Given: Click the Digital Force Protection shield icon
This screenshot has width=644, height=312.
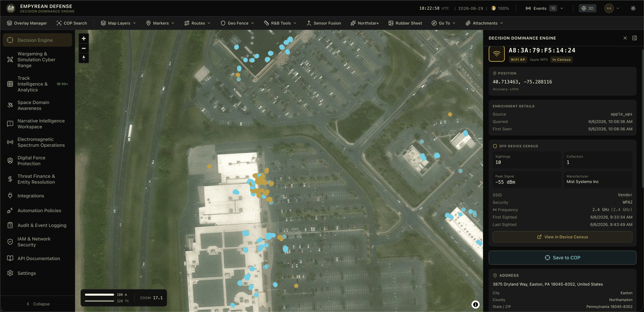Looking at the screenshot, I should (10, 161).
